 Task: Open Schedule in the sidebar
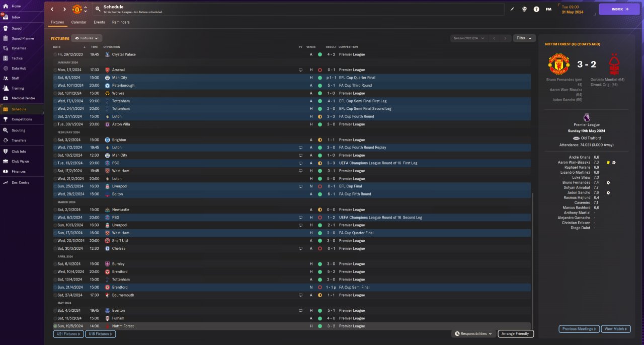[22, 109]
